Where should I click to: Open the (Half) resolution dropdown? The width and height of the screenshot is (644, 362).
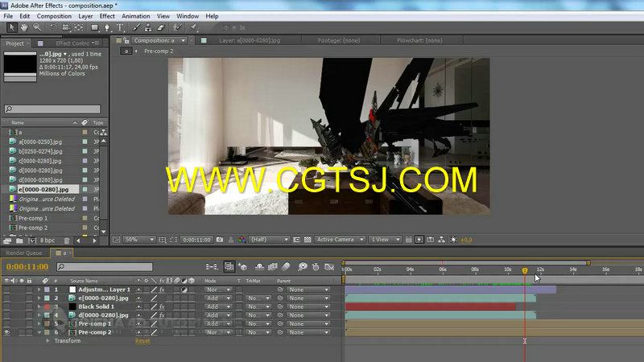(x=270, y=240)
